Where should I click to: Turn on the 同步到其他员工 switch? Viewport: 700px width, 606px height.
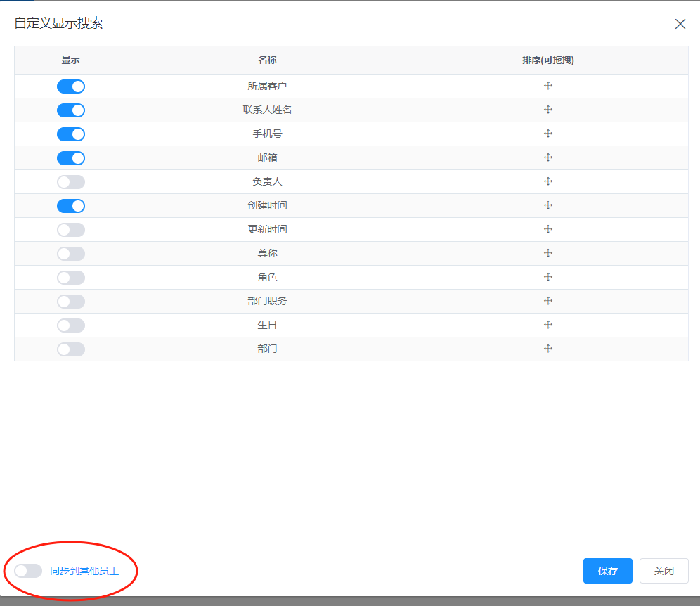28,571
